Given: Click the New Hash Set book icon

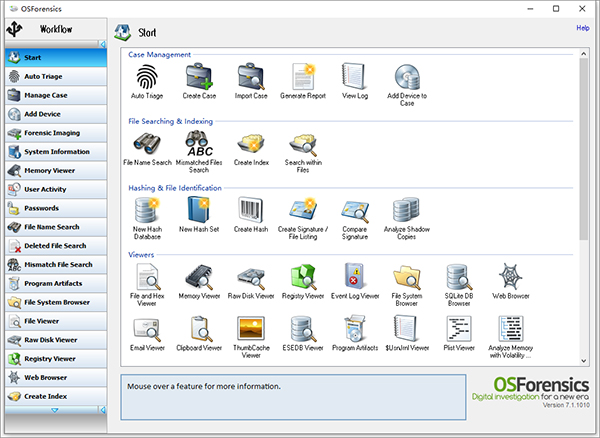Looking at the screenshot, I should 199,210.
